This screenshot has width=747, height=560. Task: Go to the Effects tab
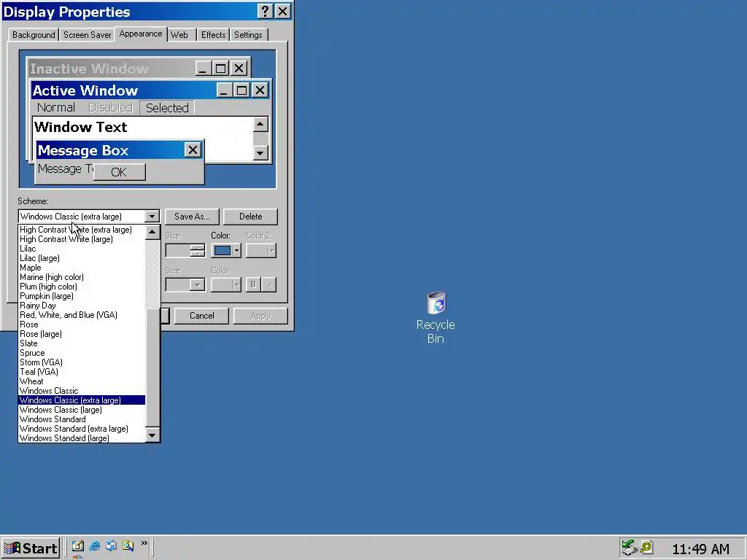213,35
